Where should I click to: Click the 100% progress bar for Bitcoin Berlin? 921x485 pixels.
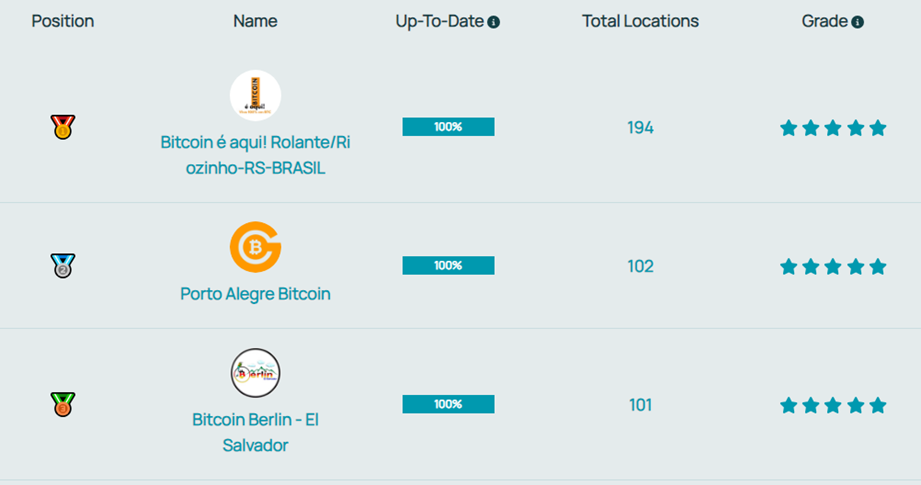point(448,404)
